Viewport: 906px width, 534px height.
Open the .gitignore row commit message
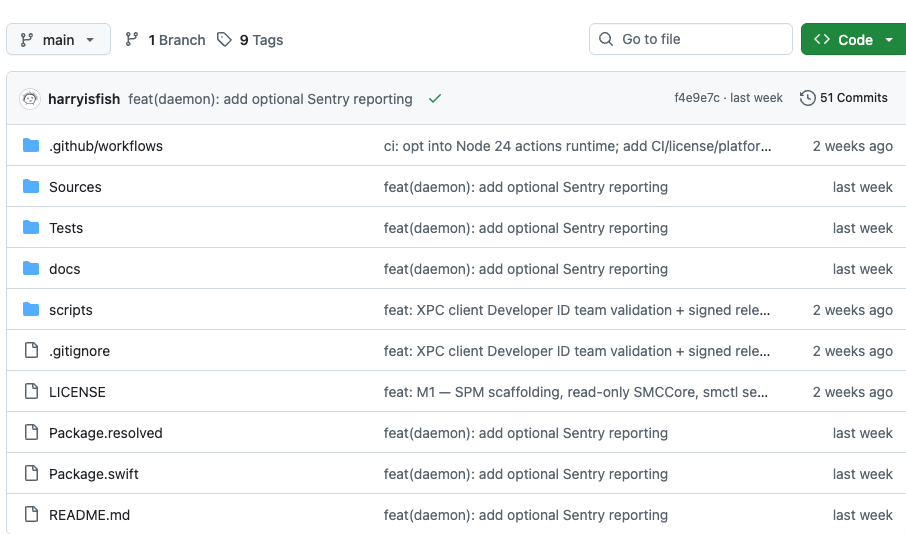click(x=577, y=351)
